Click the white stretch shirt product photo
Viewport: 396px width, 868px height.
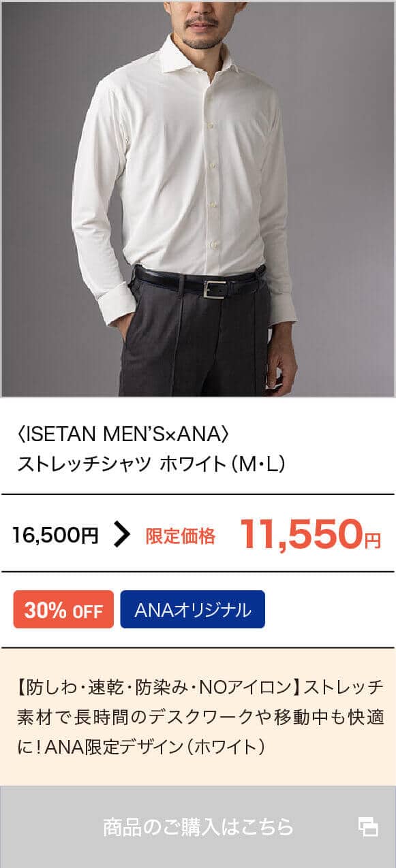click(198, 199)
